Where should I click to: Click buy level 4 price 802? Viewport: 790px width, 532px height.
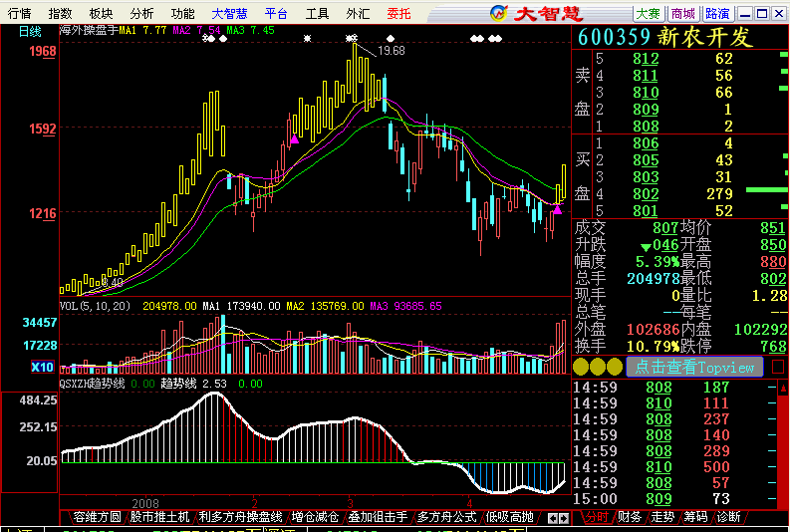(646, 194)
